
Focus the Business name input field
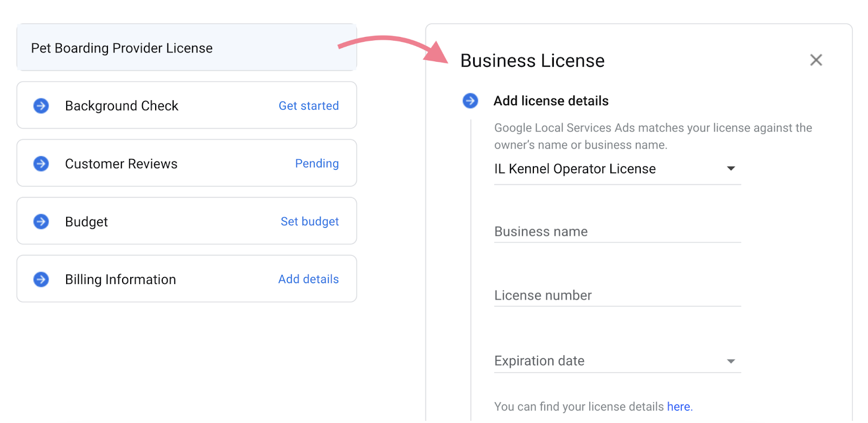click(x=617, y=232)
